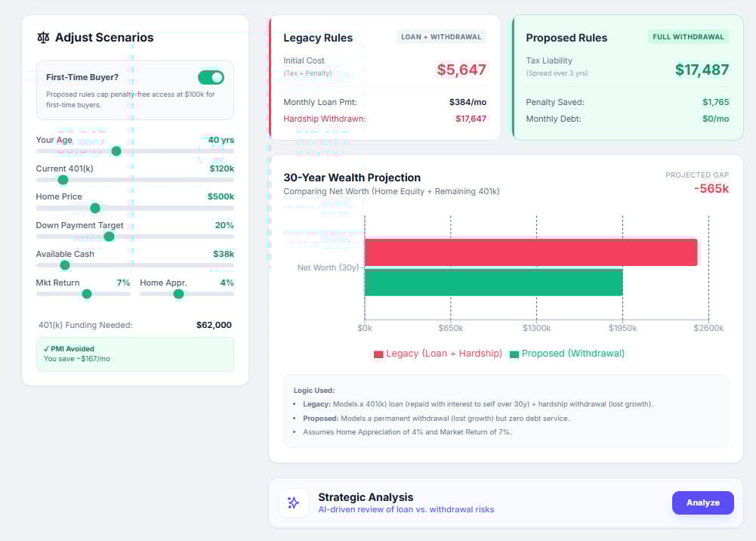Click the FULL WITHDRAWAL badge
This screenshot has height=541, width=756.
pyautogui.click(x=688, y=36)
